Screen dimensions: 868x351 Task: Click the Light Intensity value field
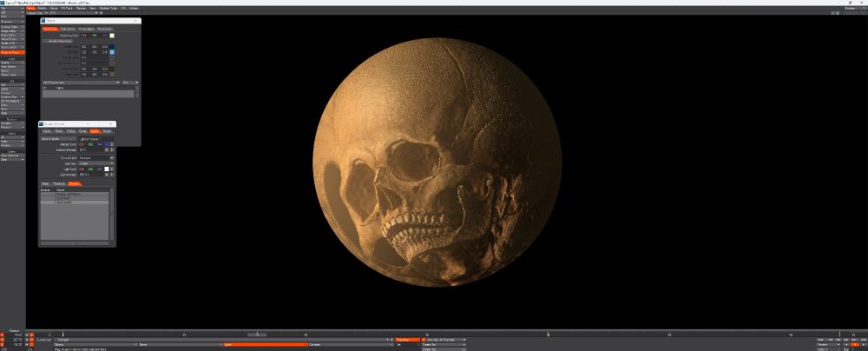tap(91, 174)
